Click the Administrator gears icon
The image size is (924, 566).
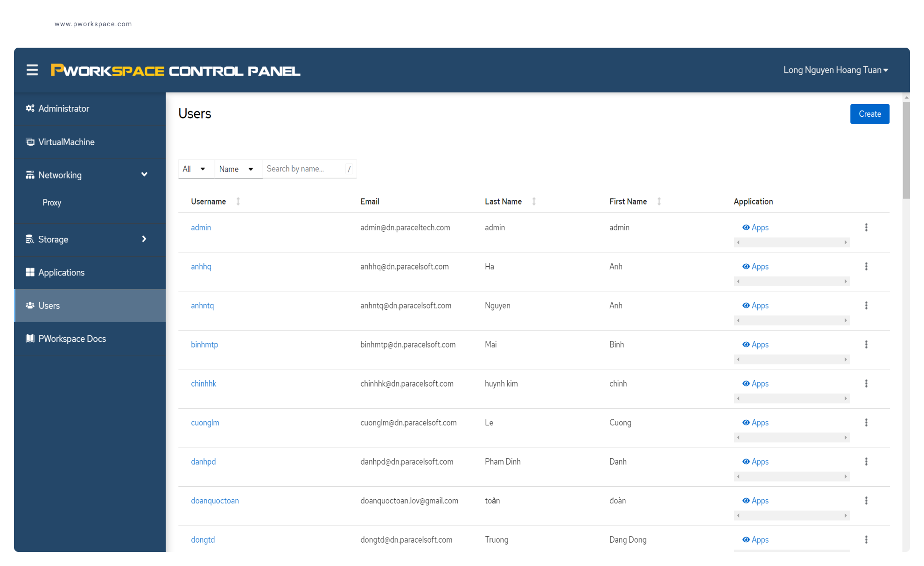tap(30, 108)
